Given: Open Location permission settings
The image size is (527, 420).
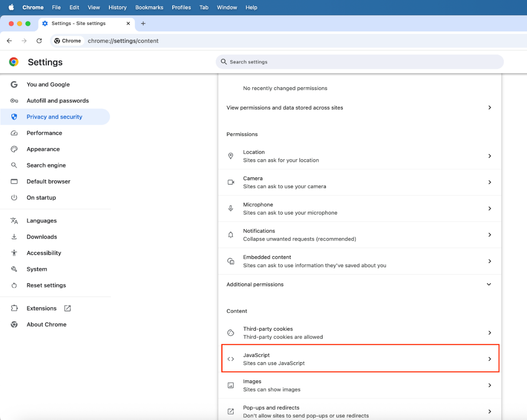Looking at the screenshot, I should point(360,156).
